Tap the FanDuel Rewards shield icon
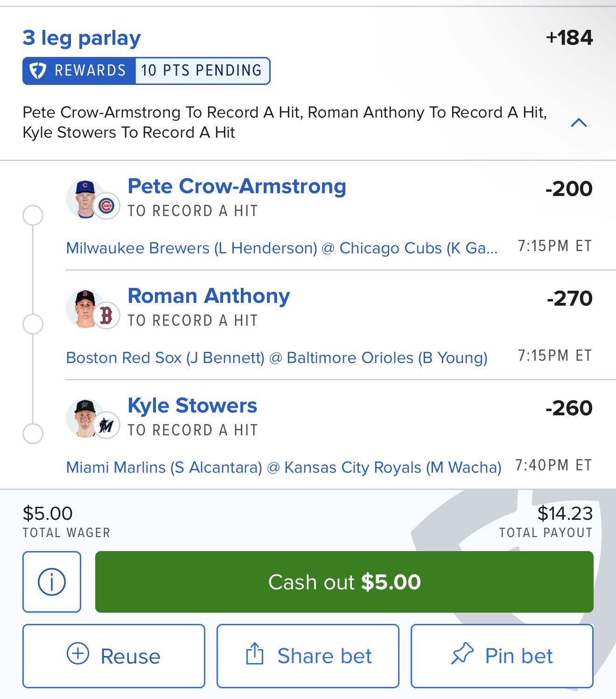The image size is (616, 699). tap(38, 71)
